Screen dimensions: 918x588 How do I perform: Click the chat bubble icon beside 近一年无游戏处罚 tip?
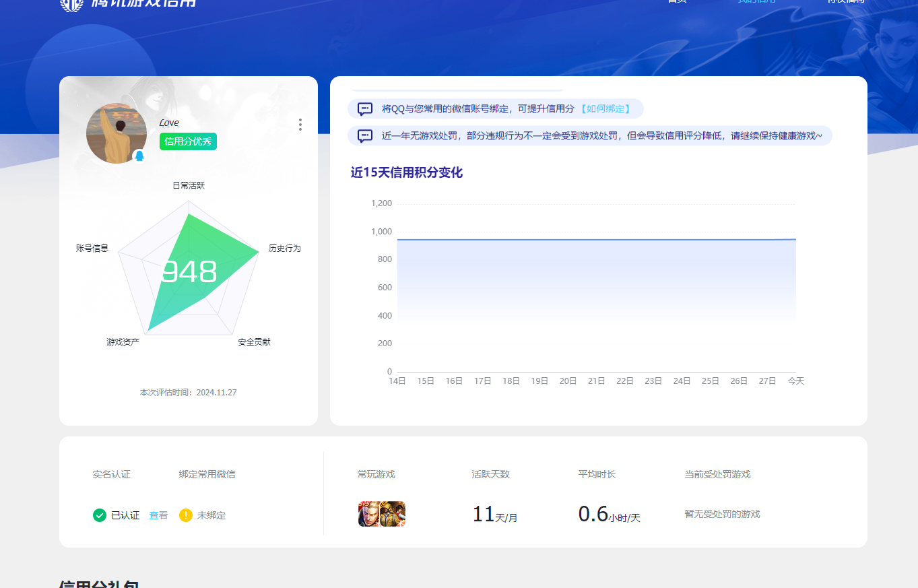365,136
